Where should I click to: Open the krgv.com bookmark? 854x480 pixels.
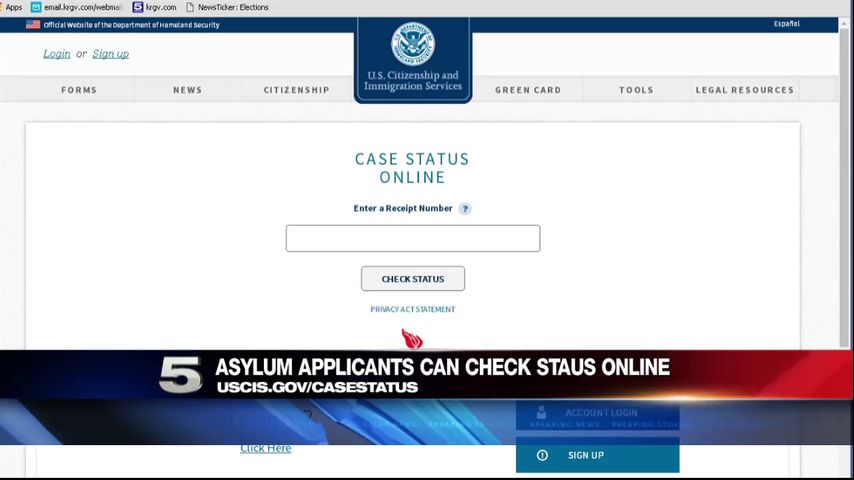(x=155, y=8)
